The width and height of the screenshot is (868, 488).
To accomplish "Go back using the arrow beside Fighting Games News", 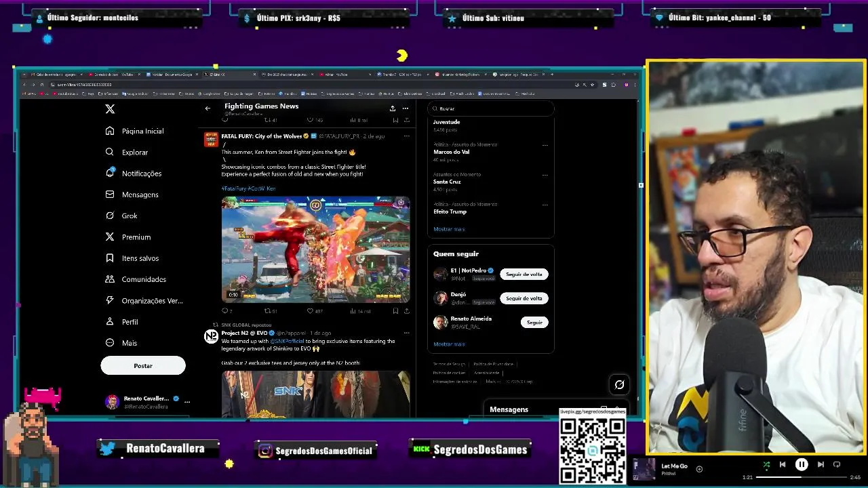I will click(x=208, y=108).
